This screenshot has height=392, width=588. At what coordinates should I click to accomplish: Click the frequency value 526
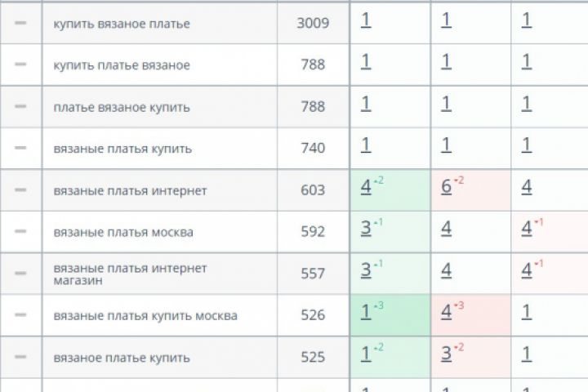pos(314,316)
